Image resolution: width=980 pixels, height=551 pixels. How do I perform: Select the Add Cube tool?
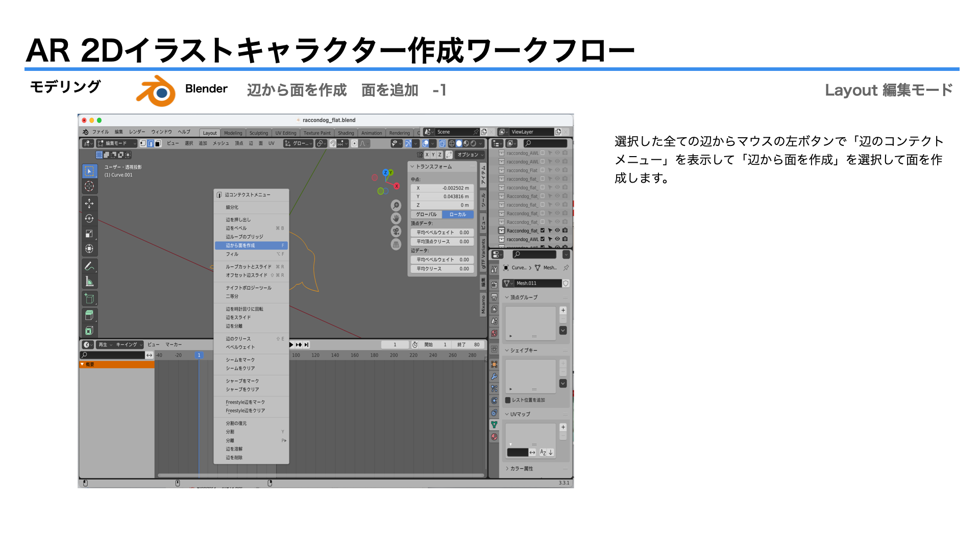(x=89, y=299)
